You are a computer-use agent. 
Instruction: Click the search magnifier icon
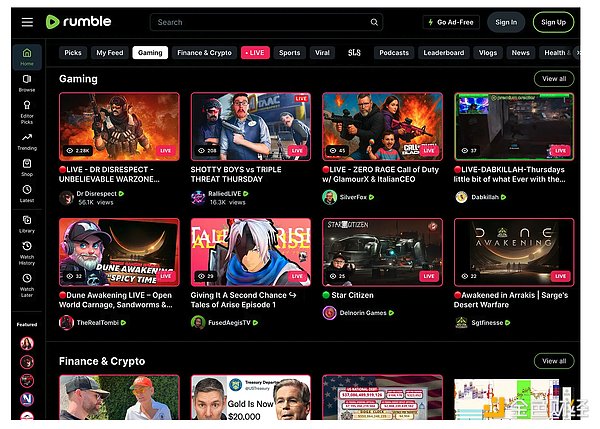pyautogui.click(x=374, y=22)
